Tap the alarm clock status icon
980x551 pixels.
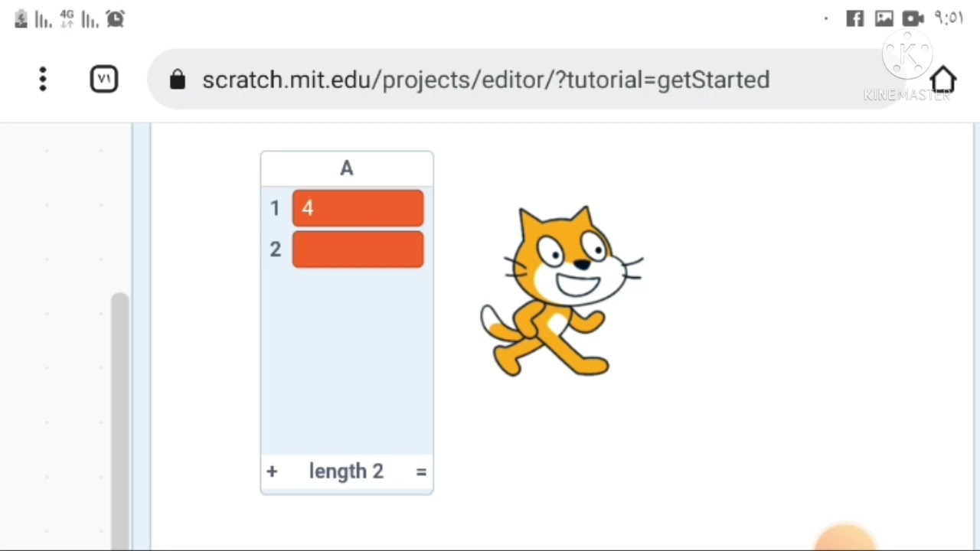(116, 19)
